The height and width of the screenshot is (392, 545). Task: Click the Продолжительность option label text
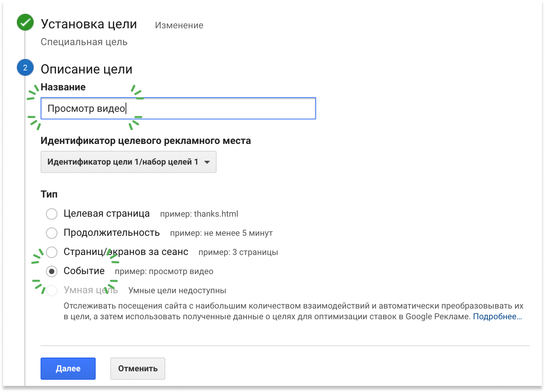[x=112, y=233]
